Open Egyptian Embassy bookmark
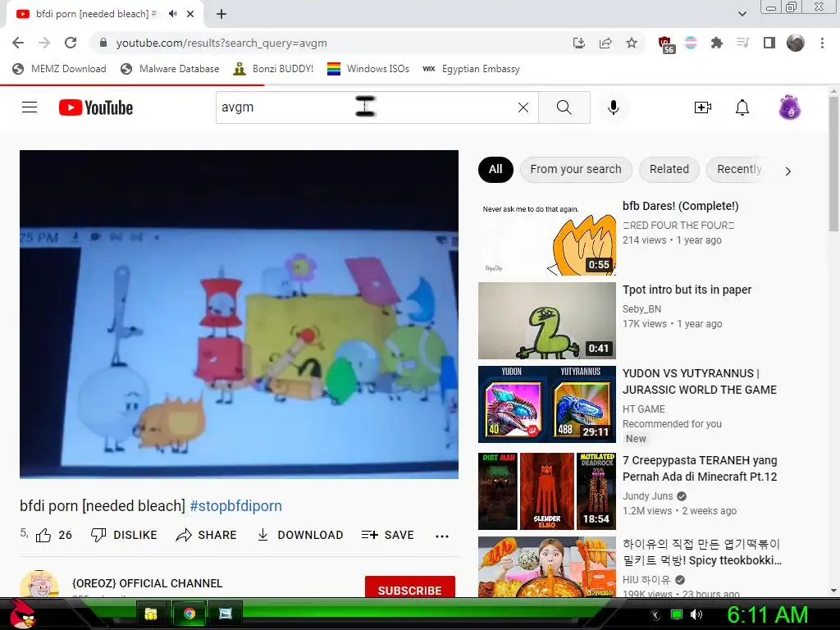This screenshot has width=840, height=630. tap(471, 69)
